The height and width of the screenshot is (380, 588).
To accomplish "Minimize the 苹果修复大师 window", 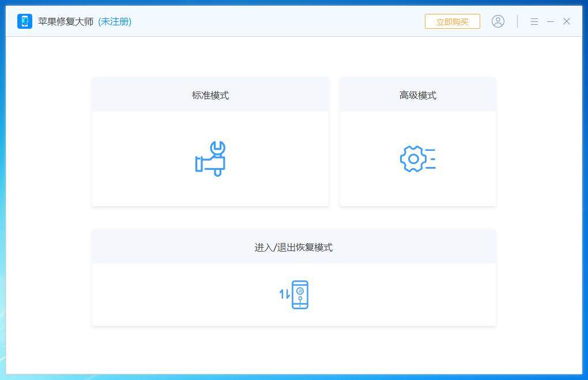I will tap(551, 21).
